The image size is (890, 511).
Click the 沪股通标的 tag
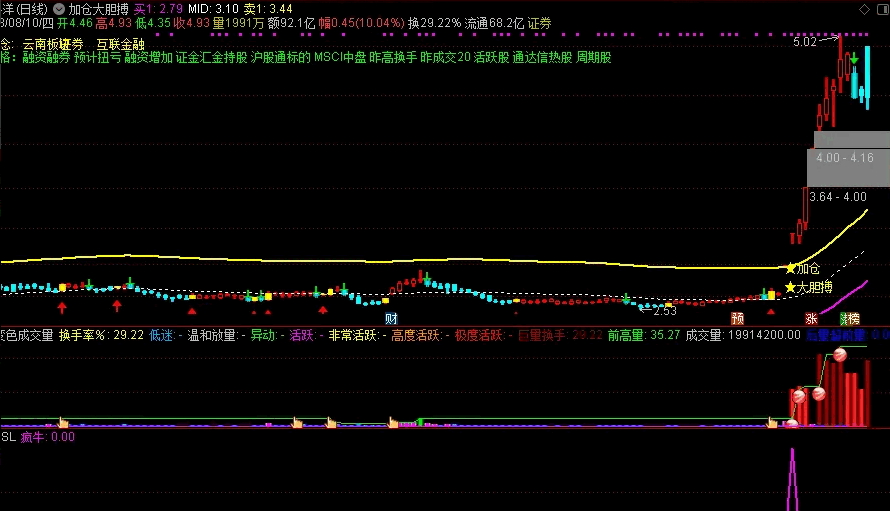(x=280, y=57)
